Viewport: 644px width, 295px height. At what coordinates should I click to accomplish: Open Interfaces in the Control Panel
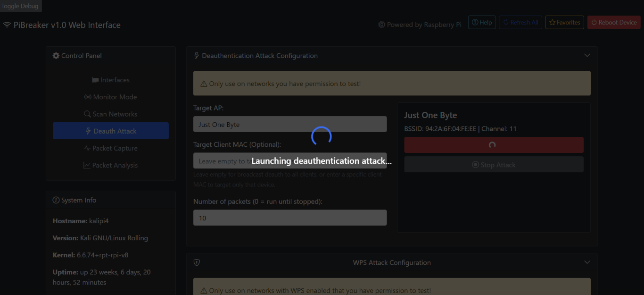[111, 80]
